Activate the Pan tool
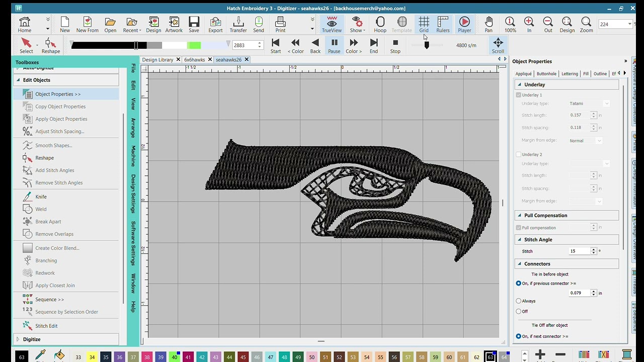 point(489,24)
